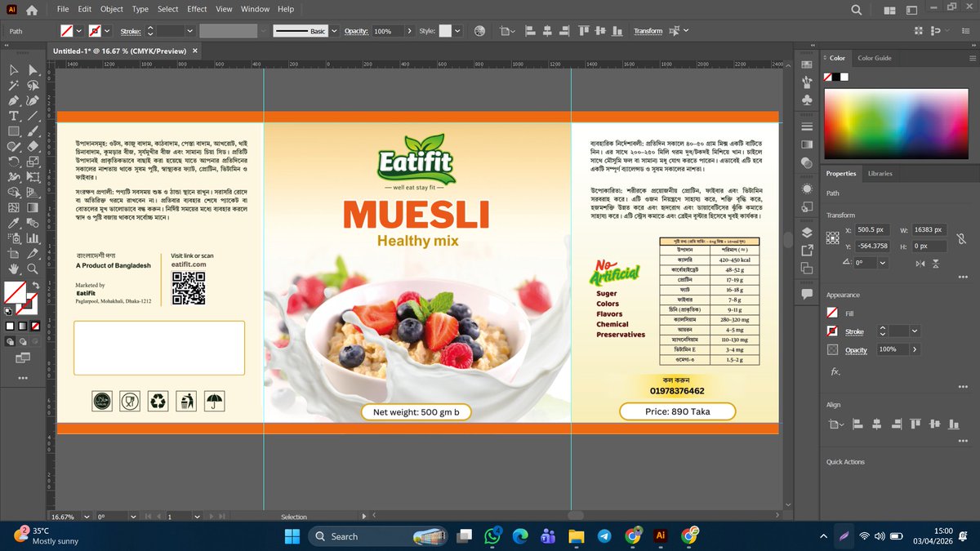
Task: Activate the Zoom tool
Action: (x=33, y=269)
